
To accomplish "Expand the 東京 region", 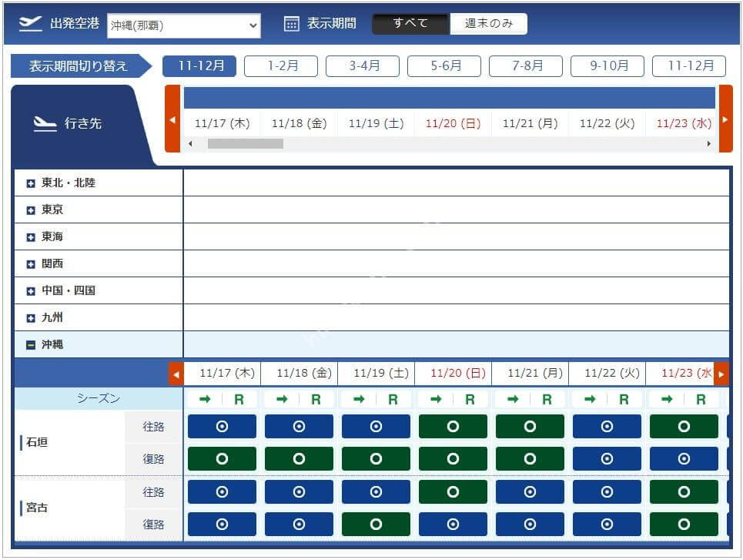I will (x=31, y=210).
